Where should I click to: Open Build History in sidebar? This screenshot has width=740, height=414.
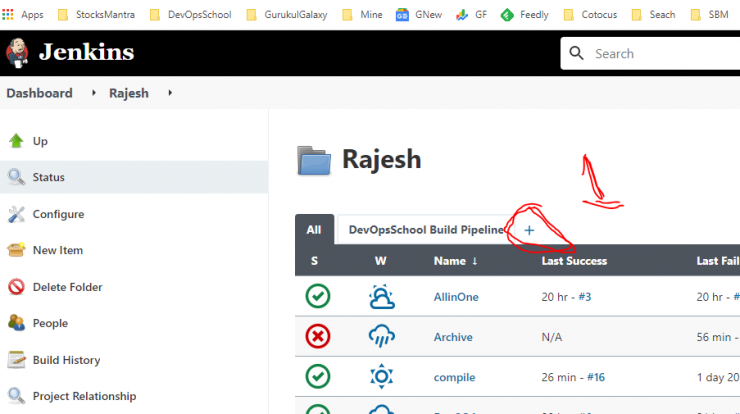tap(67, 360)
